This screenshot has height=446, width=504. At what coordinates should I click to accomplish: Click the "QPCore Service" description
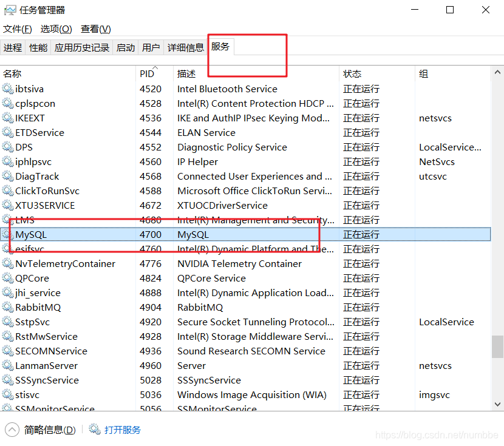(211, 278)
